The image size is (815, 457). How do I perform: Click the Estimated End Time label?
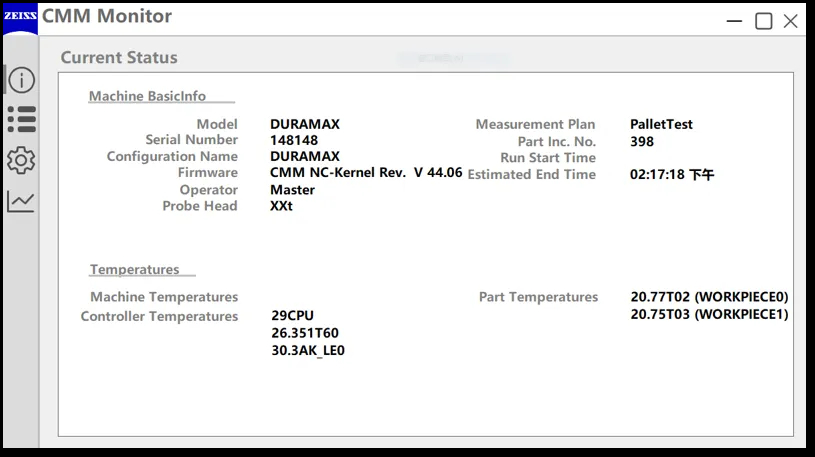[x=532, y=174]
